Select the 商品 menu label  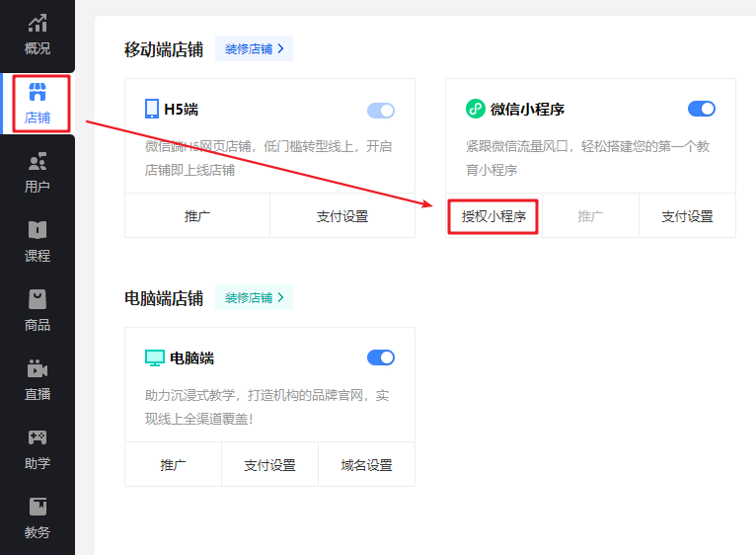click(x=38, y=325)
